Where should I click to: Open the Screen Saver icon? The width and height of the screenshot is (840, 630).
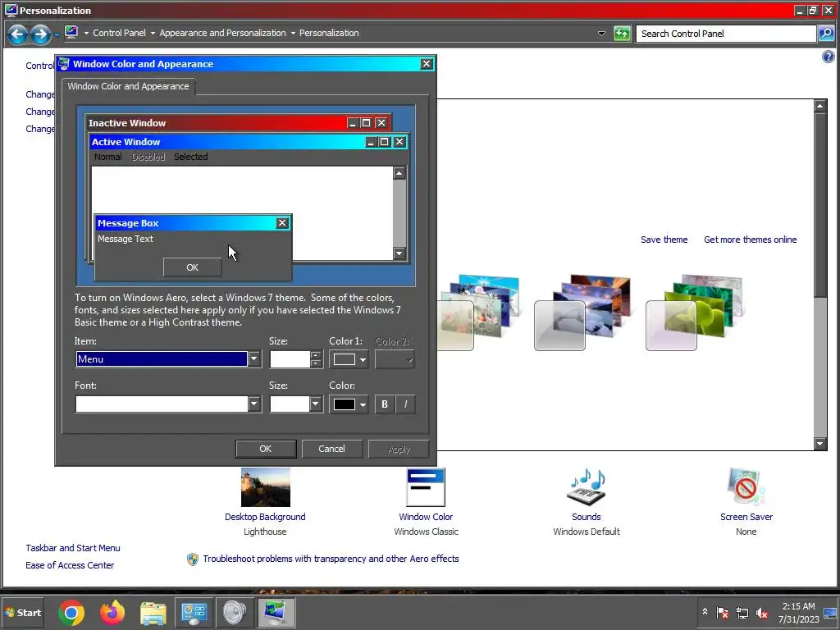coord(746,487)
